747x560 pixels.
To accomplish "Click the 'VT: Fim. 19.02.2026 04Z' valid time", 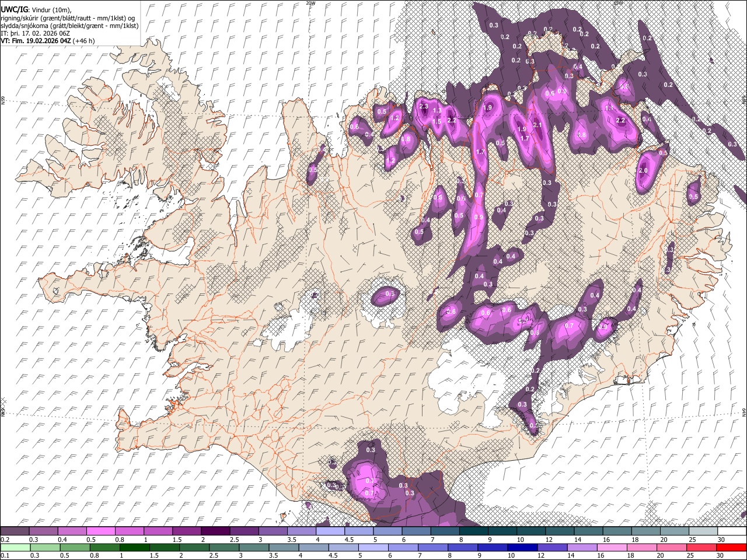I will [36, 41].
